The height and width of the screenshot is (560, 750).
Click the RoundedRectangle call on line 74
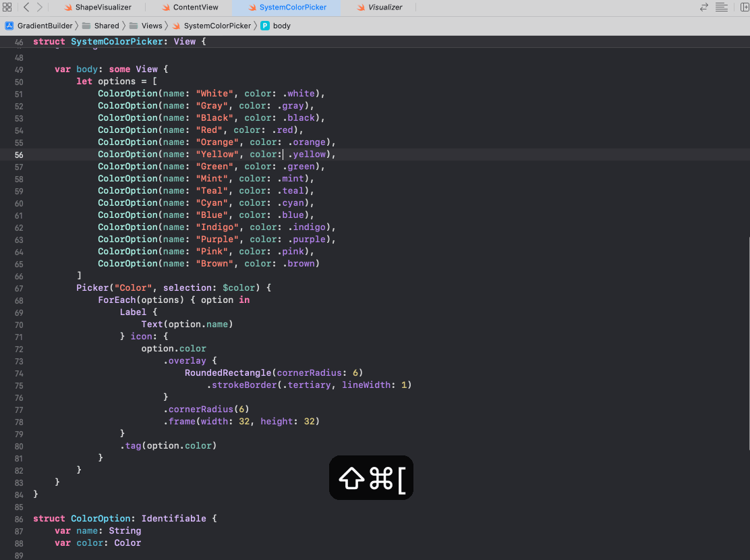coord(274,373)
